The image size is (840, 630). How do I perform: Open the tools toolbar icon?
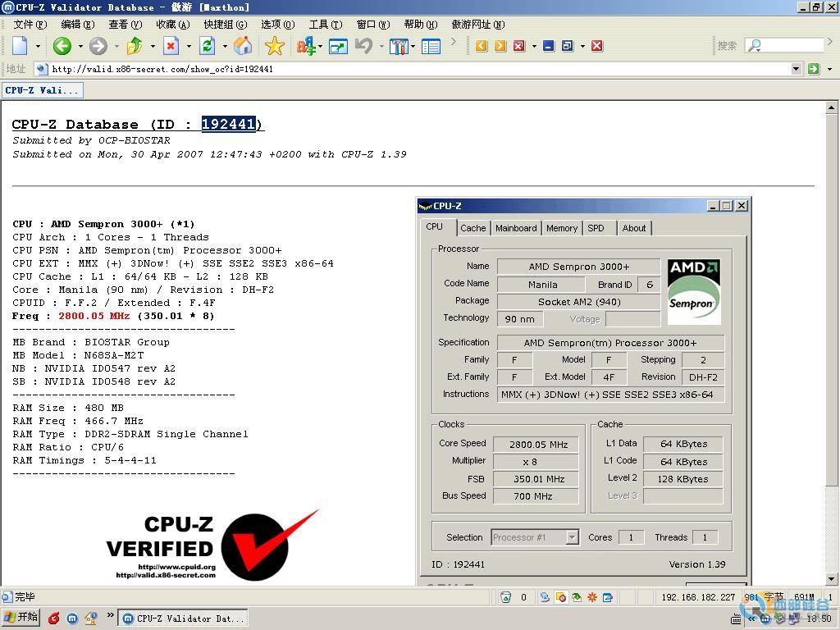click(x=399, y=47)
